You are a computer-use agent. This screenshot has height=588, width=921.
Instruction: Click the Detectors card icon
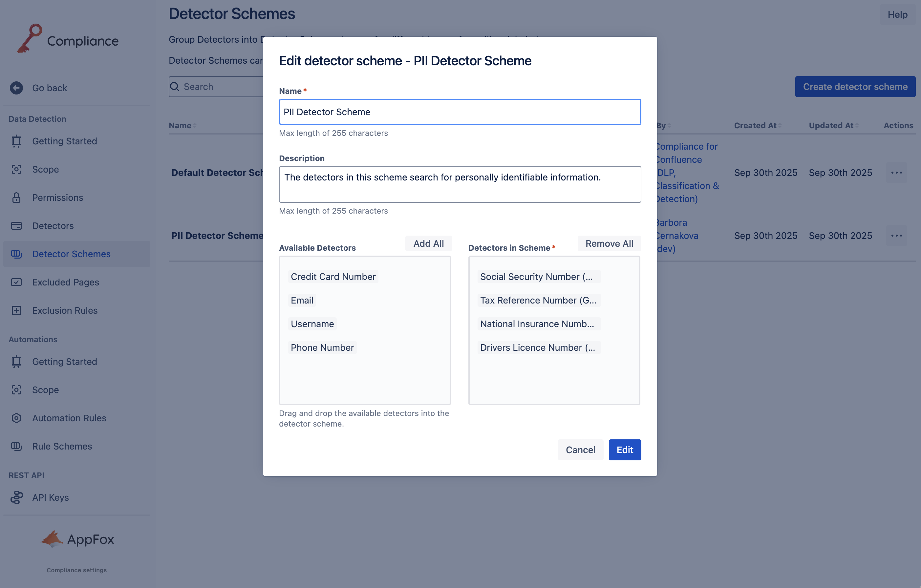pyautogui.click(x=16, y=226)
